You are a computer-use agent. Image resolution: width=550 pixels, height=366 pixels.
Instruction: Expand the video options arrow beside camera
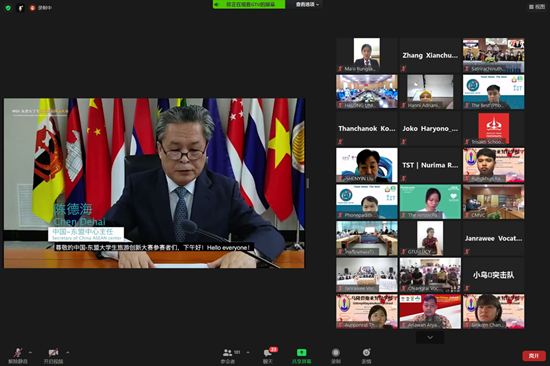click(x=67, y=352)
